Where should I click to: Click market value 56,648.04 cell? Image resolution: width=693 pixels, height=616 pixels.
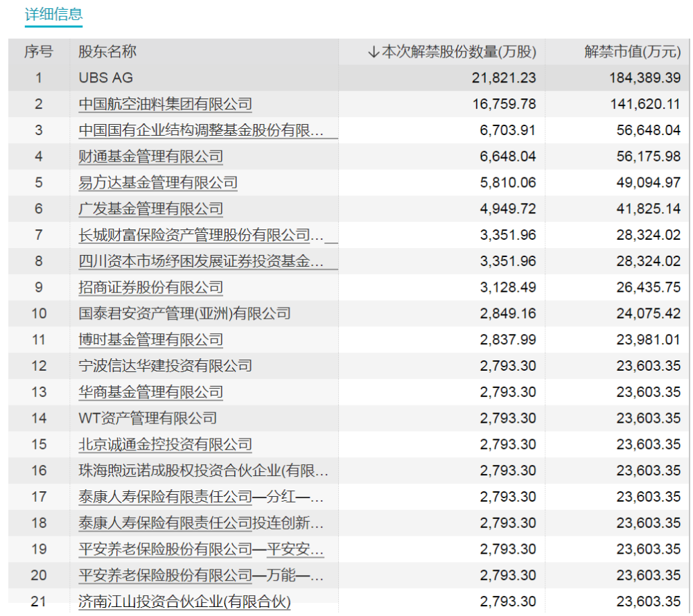[649, 130]
